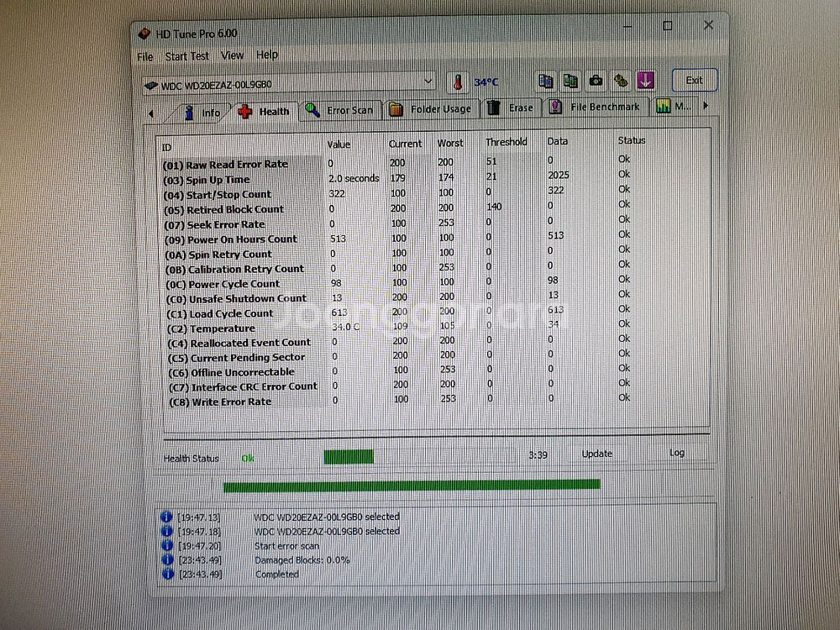Select the Power On Hours Count row
The width and height of the screenshot is (840, 630).
pyautogui.click(x=397, y=238)
